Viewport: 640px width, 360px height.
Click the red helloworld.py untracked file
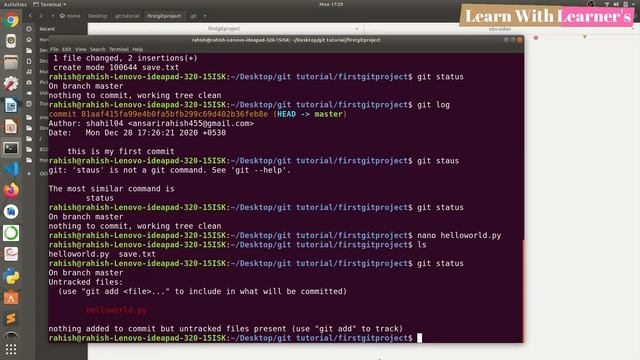click(116, 310)
